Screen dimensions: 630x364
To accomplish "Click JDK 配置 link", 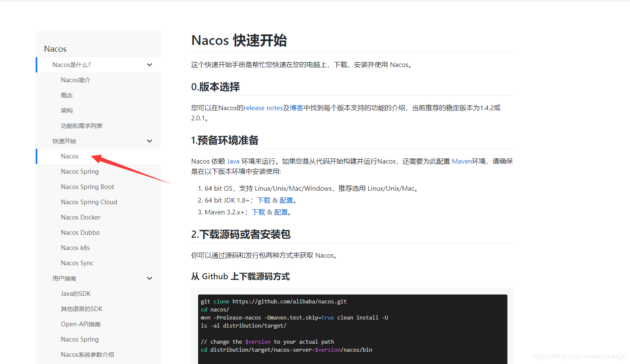I will [286, 200].
